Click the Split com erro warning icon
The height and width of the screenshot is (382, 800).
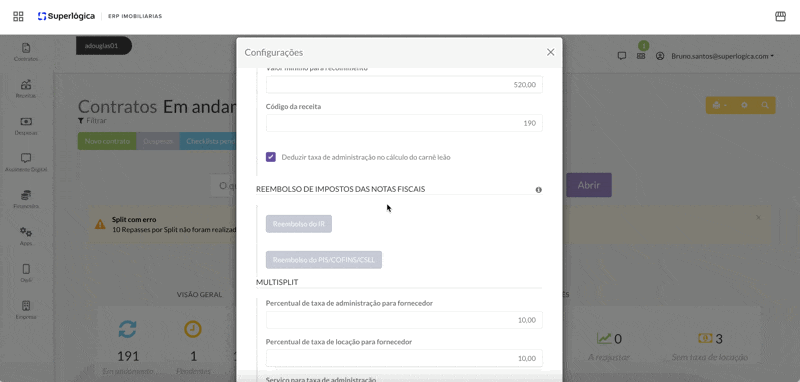[101, 224]
